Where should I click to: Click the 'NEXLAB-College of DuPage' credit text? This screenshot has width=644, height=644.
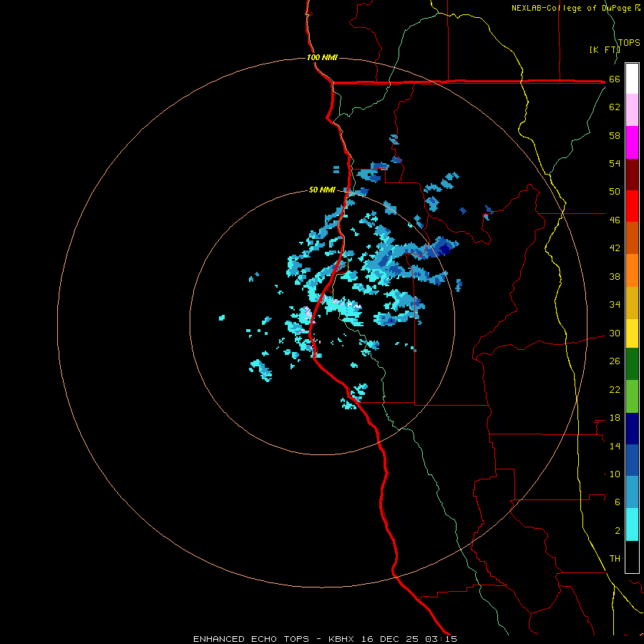pos(572,8)
